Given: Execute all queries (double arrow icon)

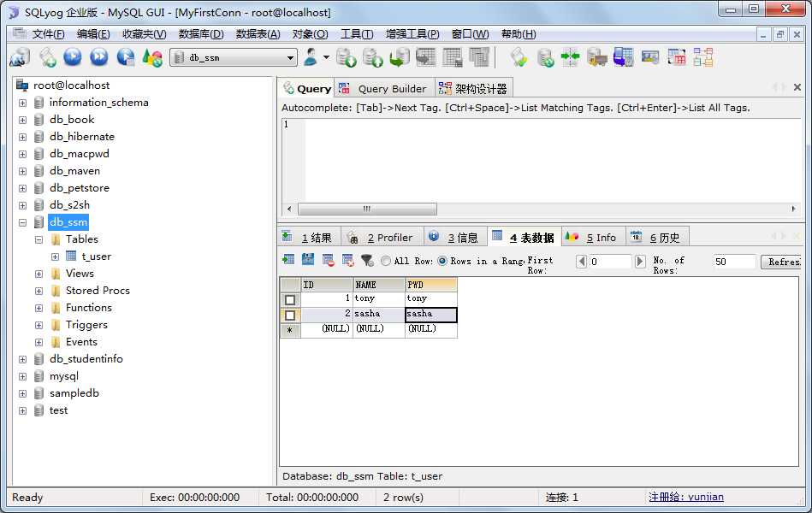Looking at the screenshot, I should [x=99, y=57].
